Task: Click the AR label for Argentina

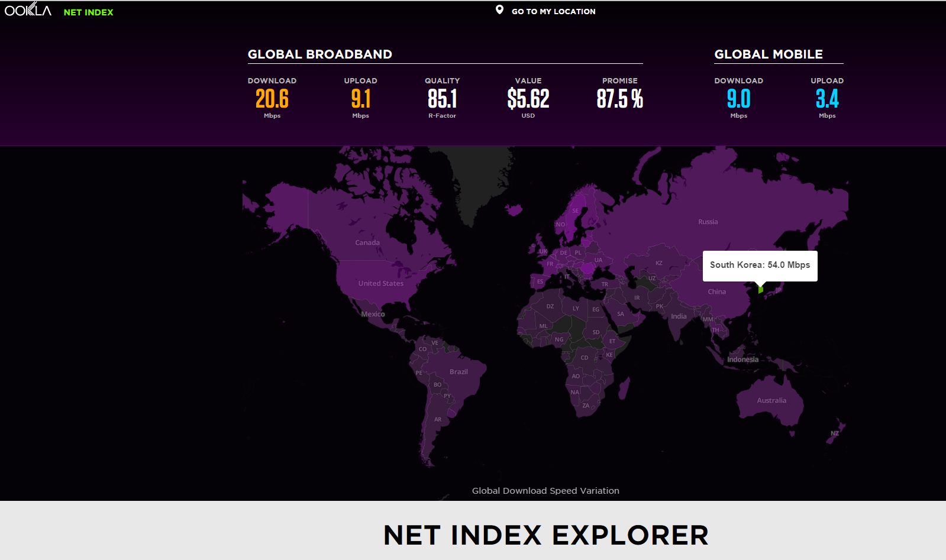Action: (x=438, y=420)
